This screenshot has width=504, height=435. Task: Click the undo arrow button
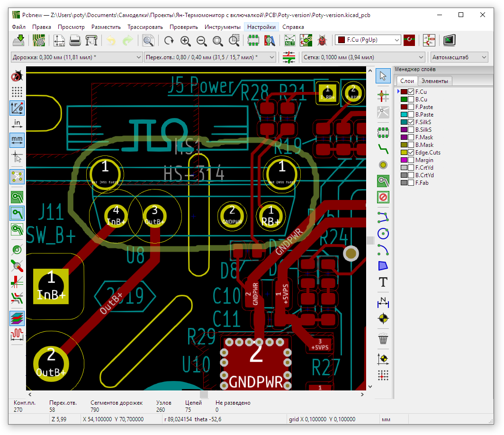click(111, 41)
